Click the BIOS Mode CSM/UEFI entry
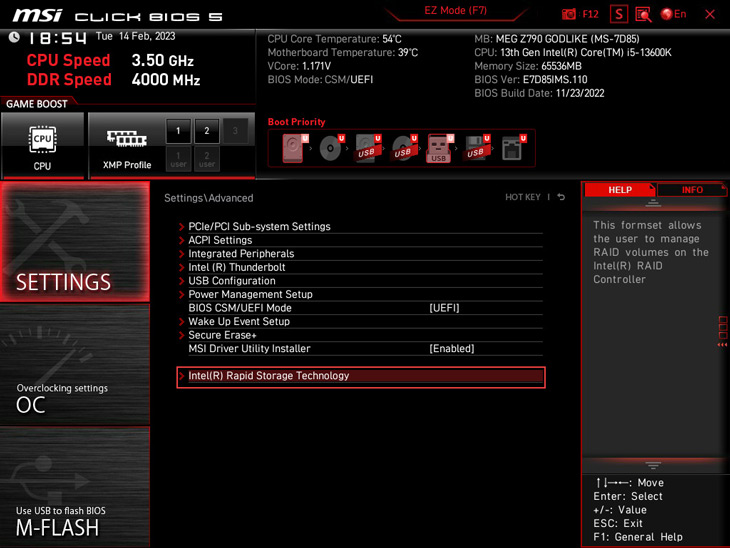 pos(320,80)
